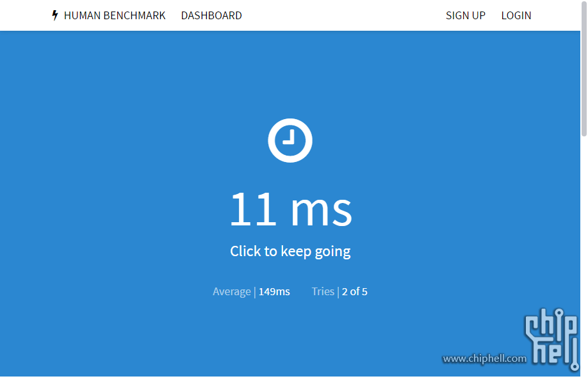
Task: Open the HUMAN BENCHMARK home link
Action: [115, 15]
